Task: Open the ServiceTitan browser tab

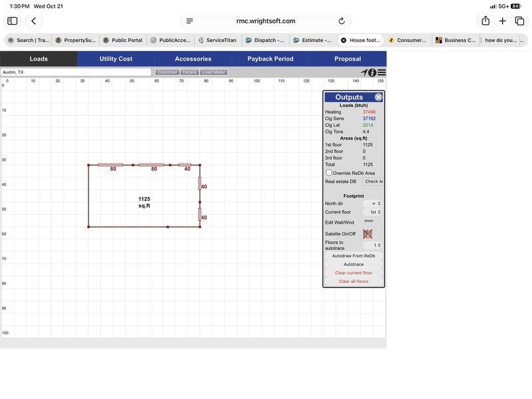Action: coord(218,40)
